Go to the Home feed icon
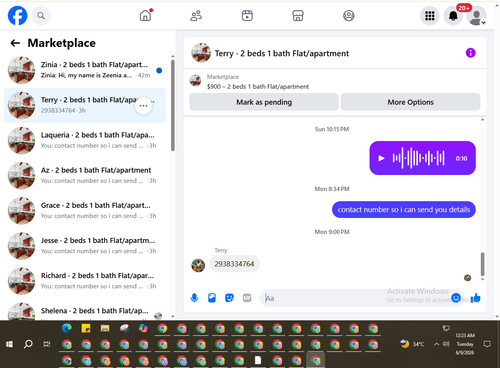 (x=146, y=16)
